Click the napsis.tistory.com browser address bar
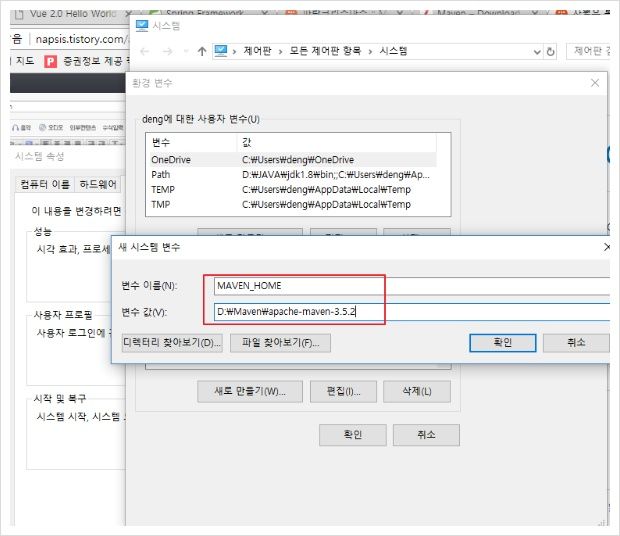 click(x=81, y=39)
